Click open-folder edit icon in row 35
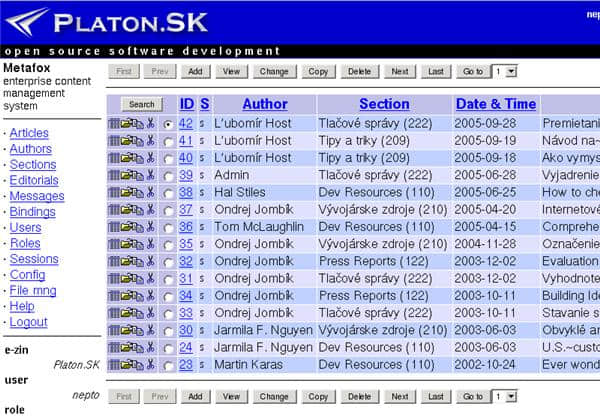Viewport: 600px width, 418px height. click(x=127, y=244)
